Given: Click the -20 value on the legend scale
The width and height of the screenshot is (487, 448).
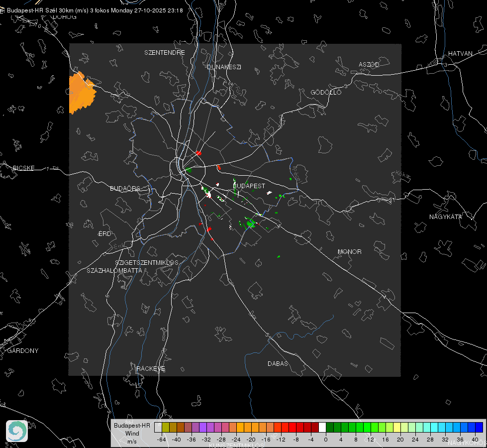Looking at the screenshot, I should (x=251, y=440).
